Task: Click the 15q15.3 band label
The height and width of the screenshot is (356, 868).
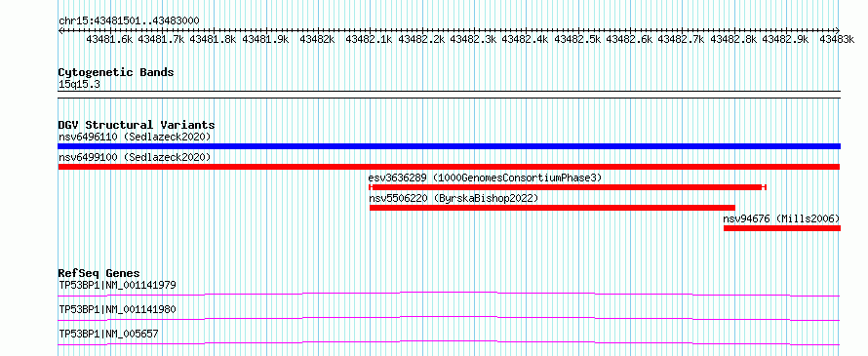Action: [x=79, y=85]
